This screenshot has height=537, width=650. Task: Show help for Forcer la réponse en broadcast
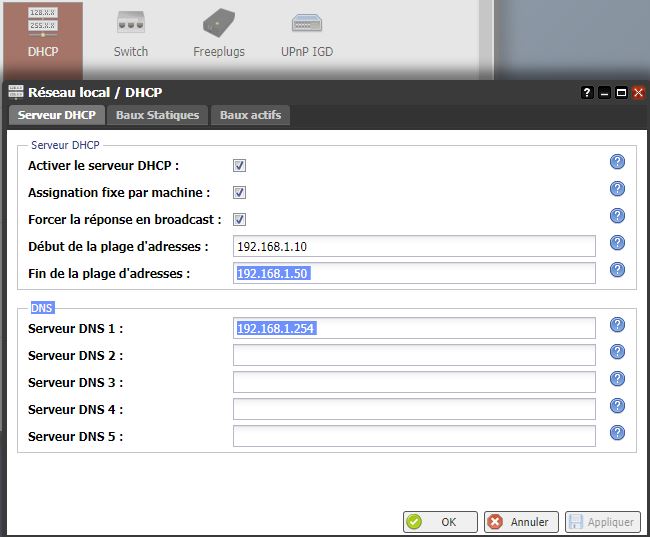pyautogui.click(x=617, y=216)
